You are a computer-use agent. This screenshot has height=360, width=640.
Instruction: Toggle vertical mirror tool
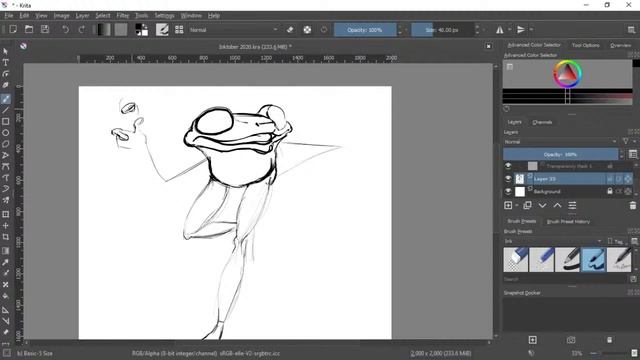[521, 29]
